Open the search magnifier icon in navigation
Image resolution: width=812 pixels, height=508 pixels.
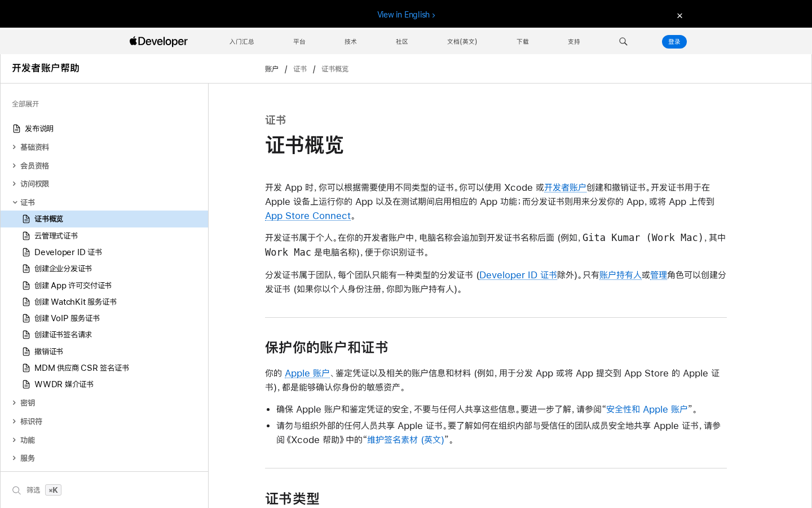623,41
